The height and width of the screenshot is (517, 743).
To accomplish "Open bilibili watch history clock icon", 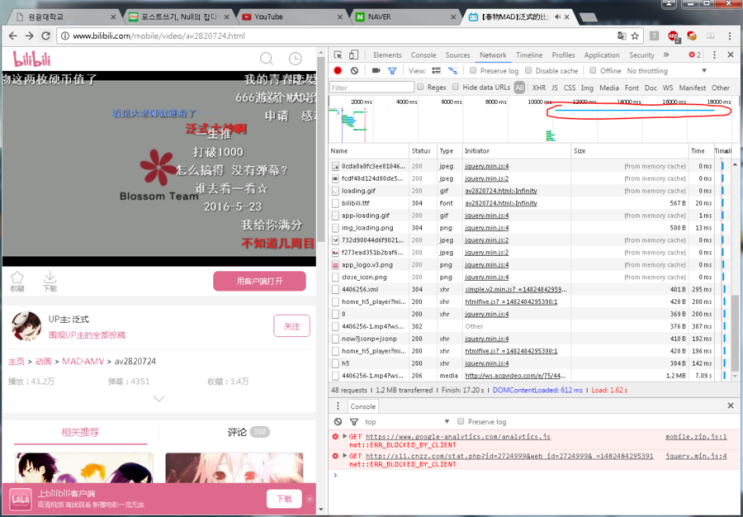I will pos(295,59).
